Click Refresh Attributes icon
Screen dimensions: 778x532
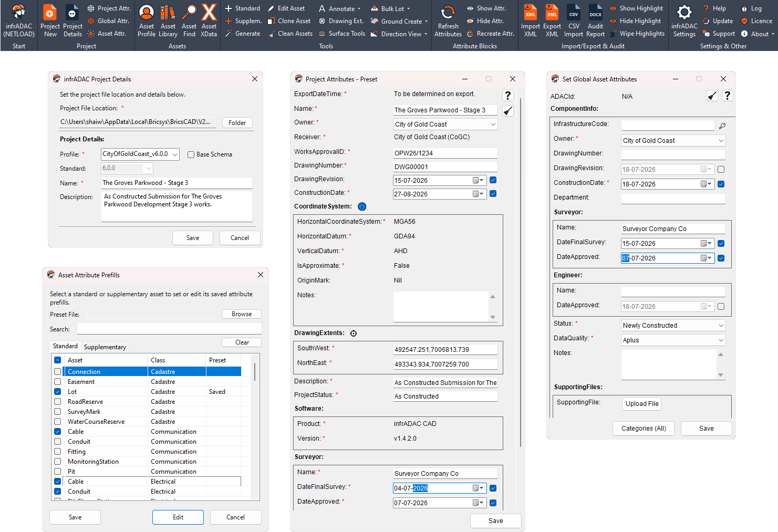coord(448,21)
